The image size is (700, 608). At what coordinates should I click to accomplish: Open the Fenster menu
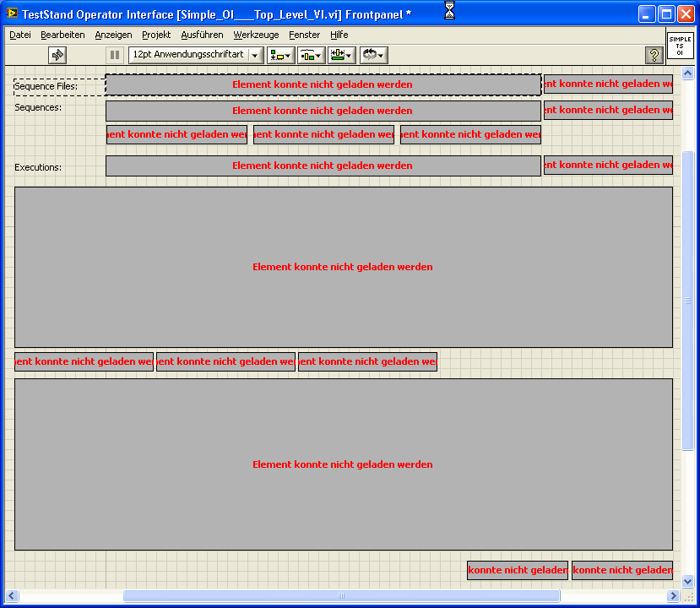[305, 35]
